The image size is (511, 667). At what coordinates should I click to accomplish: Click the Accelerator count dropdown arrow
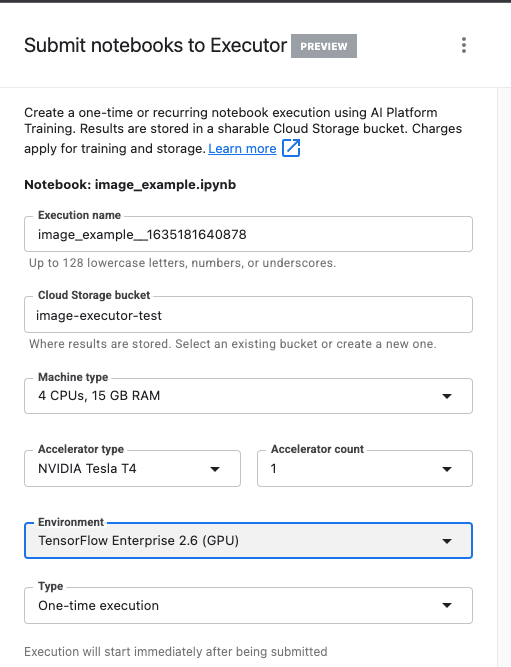point(447,469)
